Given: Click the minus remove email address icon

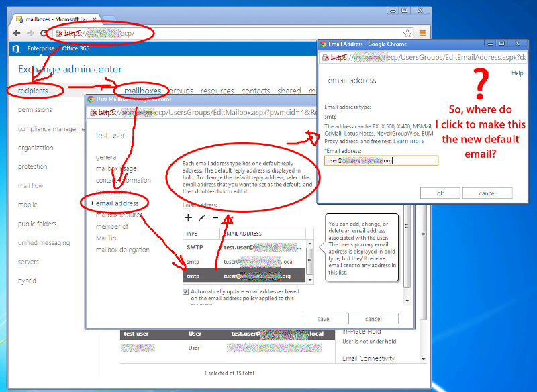Looking at the screenshot, I should [215, 217].
